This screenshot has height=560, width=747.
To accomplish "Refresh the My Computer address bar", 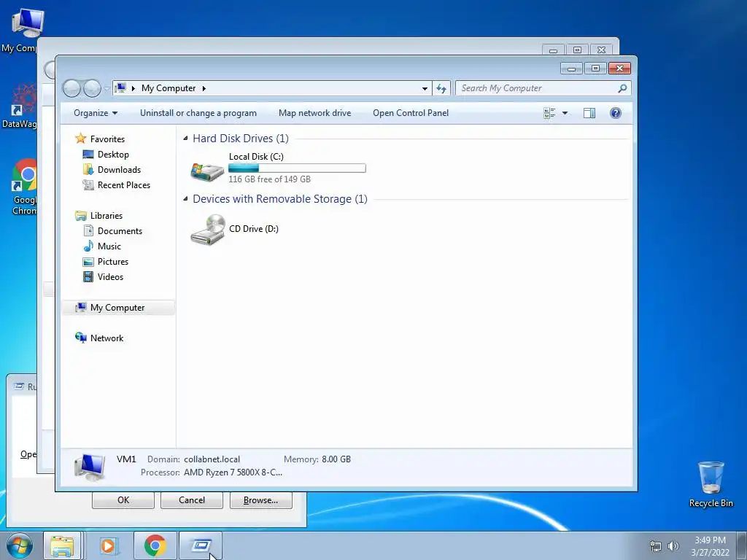I will click(x=441, y=88).
